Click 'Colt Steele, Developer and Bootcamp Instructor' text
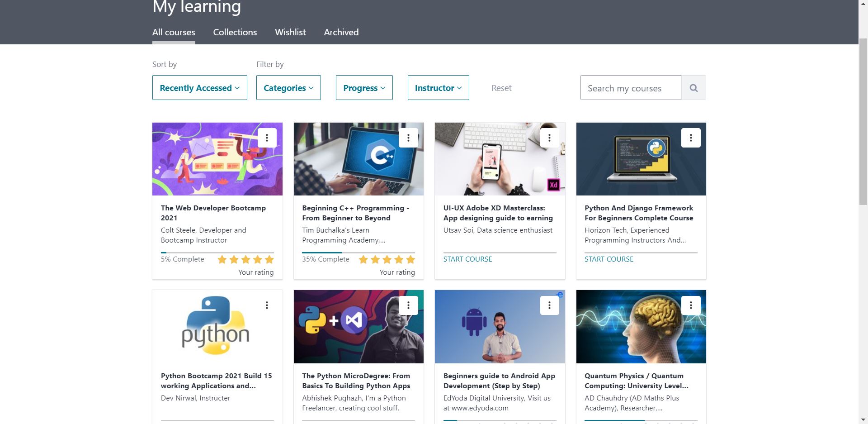This screenshot has width=868, height=424. click(x=203, y=235)
